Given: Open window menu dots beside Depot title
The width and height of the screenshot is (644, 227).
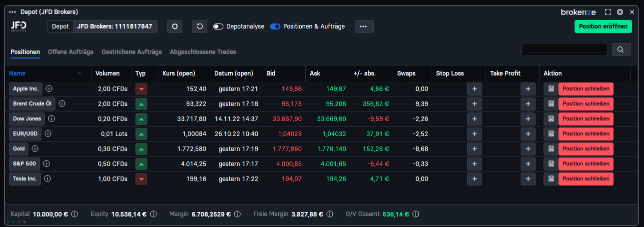Looking at the screenshot, I should (x=13, y=11).
